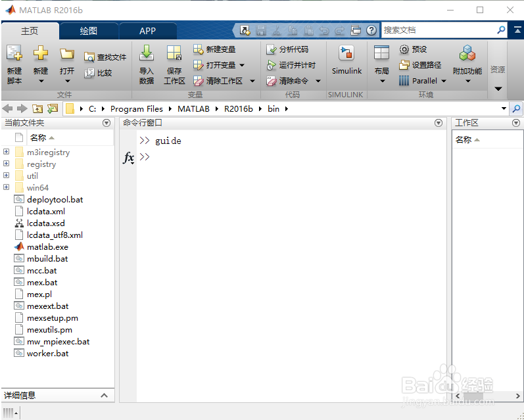
Task: Click the 导入数据 import icon
Action: tap(147, 53)
